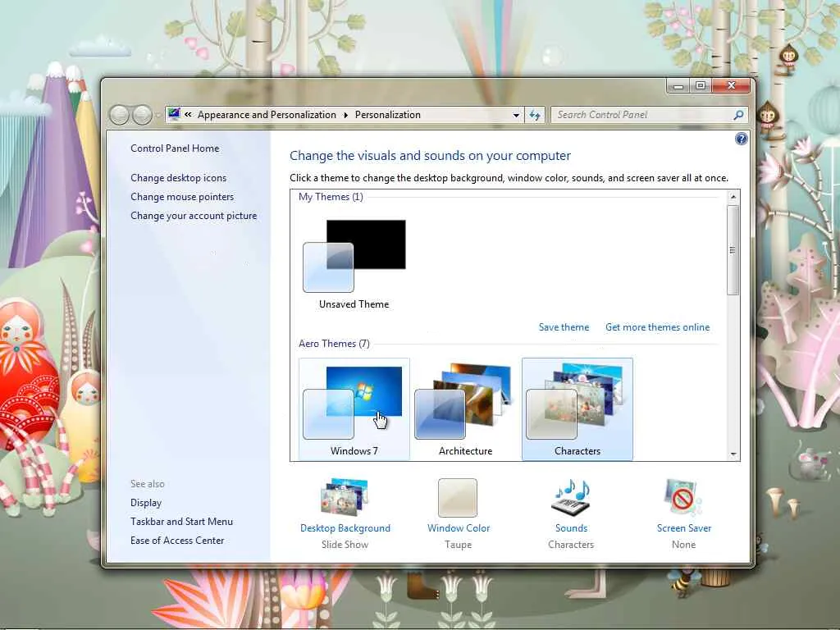Expand the address bar history dropdown
Viewport: 840px width, 630px height.
point(516,115)
